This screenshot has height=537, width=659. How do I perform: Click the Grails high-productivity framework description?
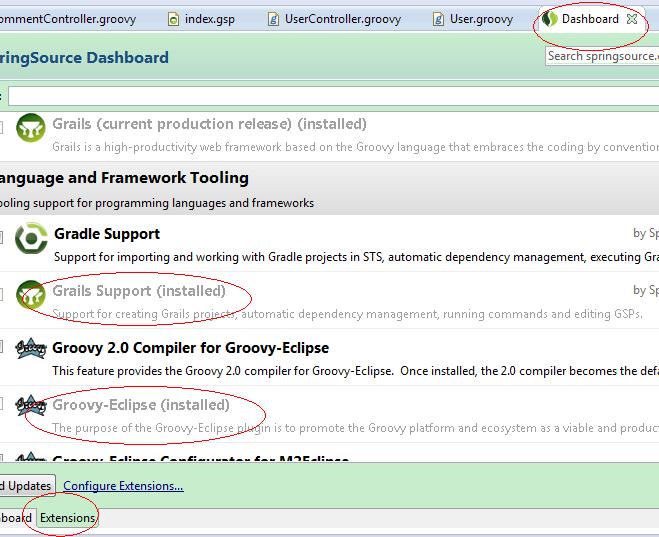[356, 147]
